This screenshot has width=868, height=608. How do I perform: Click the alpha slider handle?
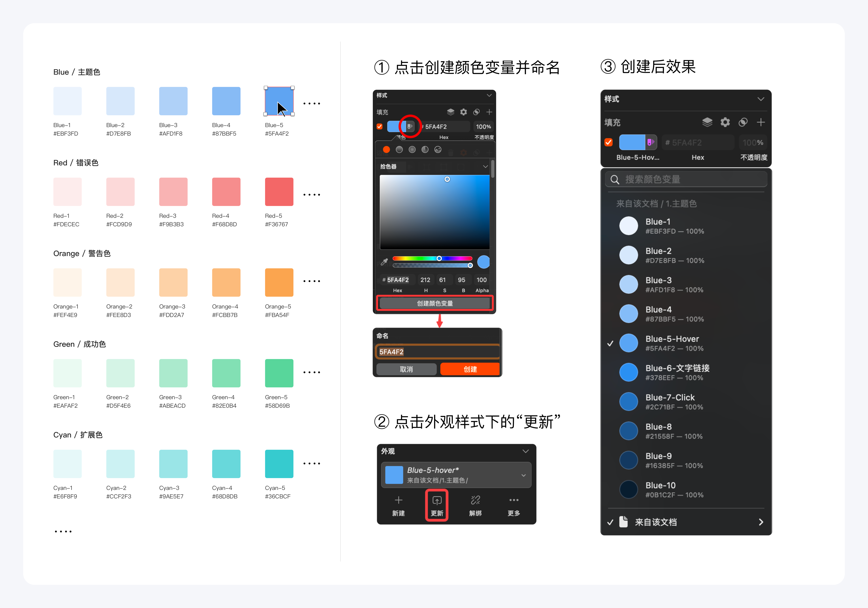pyautogui.click(x=470, y=266)
